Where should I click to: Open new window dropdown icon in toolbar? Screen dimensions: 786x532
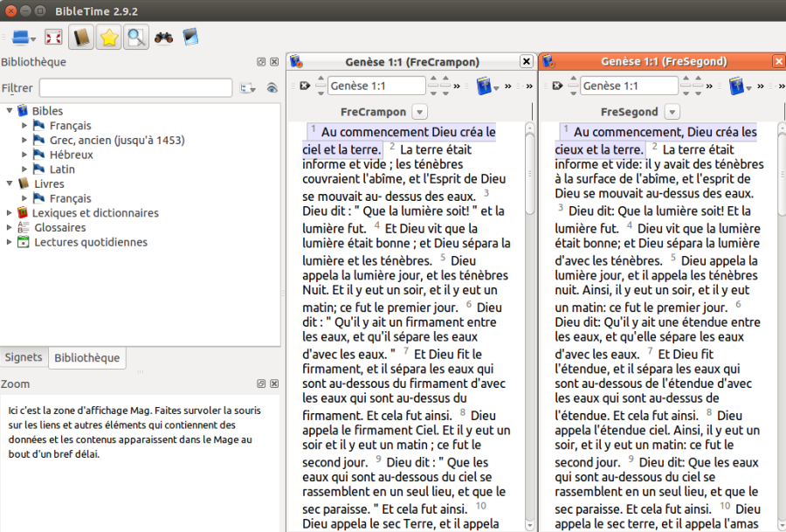[23, 38]
